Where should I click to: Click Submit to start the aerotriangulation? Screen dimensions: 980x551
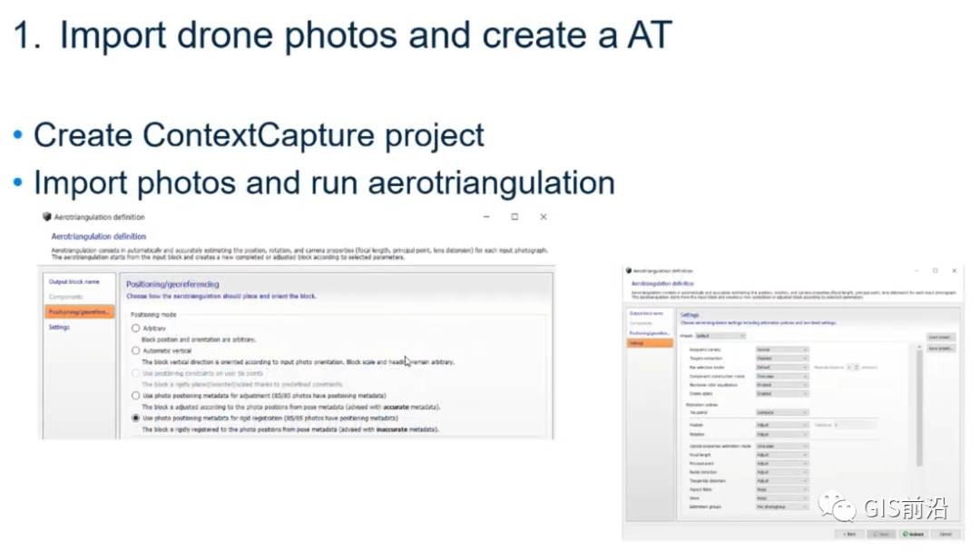[914, 534]
